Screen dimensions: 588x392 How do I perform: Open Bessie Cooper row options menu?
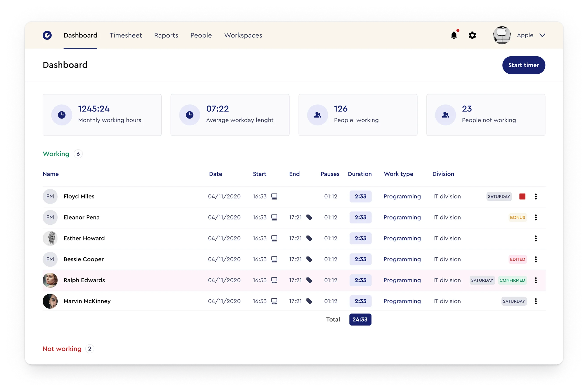[536, 259]
